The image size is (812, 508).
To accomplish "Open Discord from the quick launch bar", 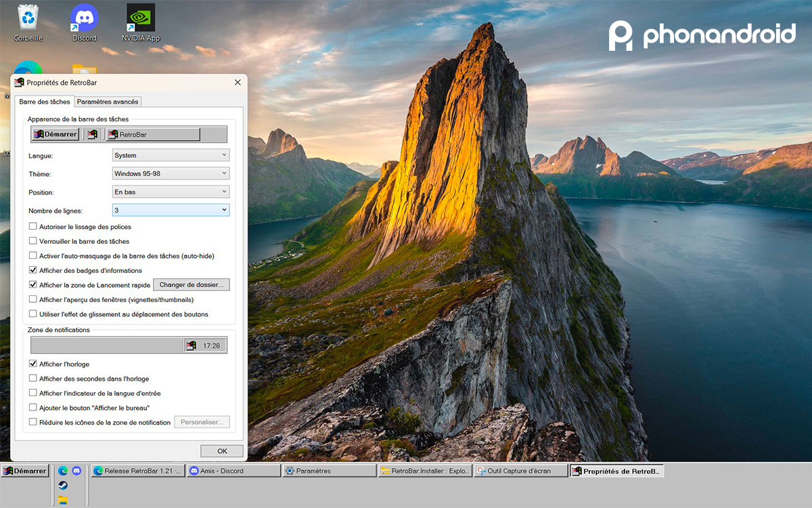I will (76, 471).
